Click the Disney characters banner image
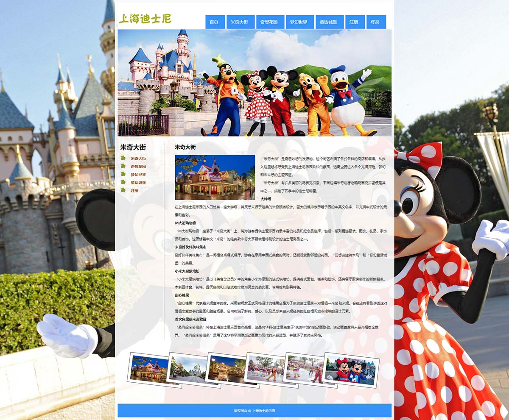 click(x=255, y=83)
